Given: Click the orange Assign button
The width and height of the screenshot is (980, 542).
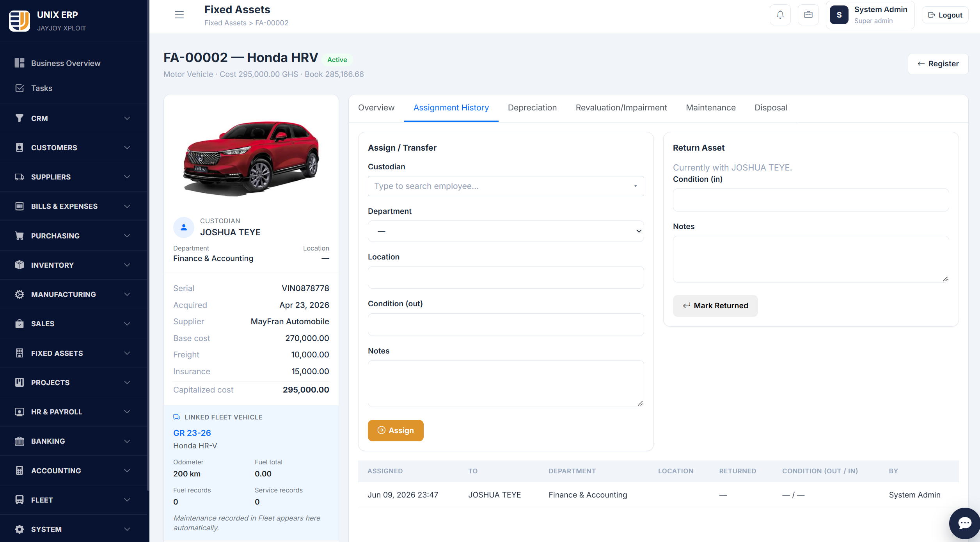Looking at the screenshot, I should point(396,430).
